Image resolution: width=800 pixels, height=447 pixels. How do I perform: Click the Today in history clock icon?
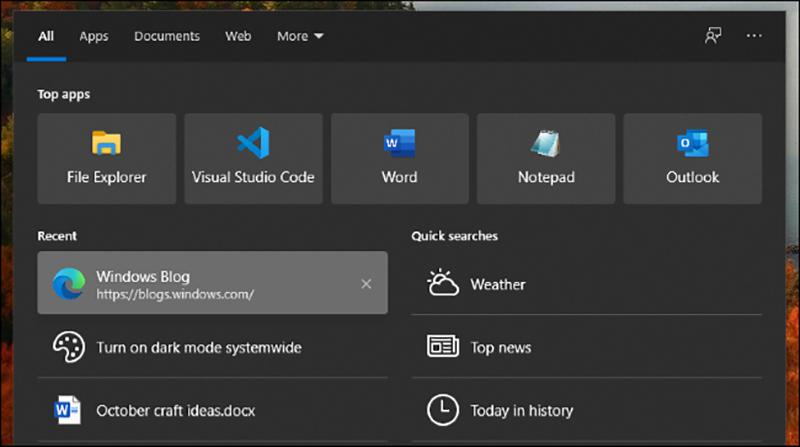tap(442, 410)
